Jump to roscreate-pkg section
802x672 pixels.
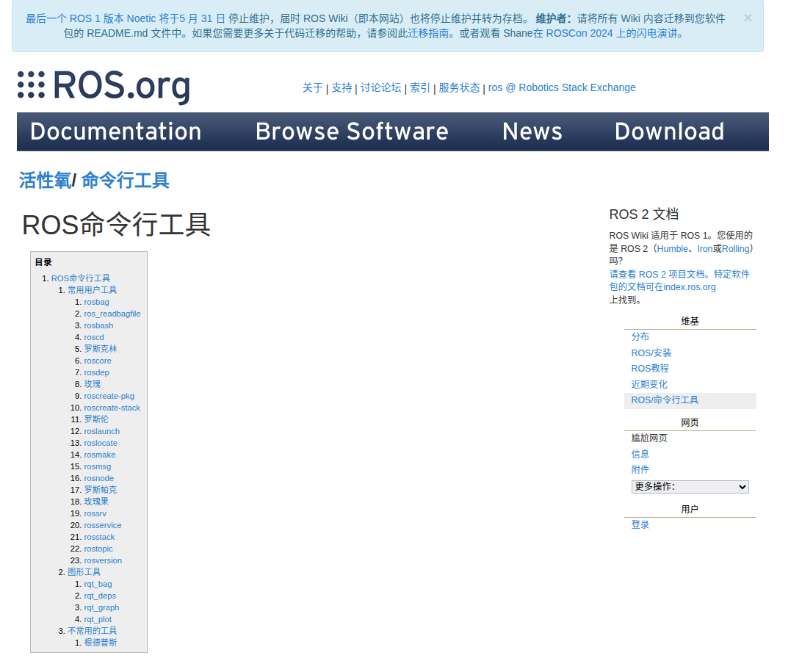[109, 396]
